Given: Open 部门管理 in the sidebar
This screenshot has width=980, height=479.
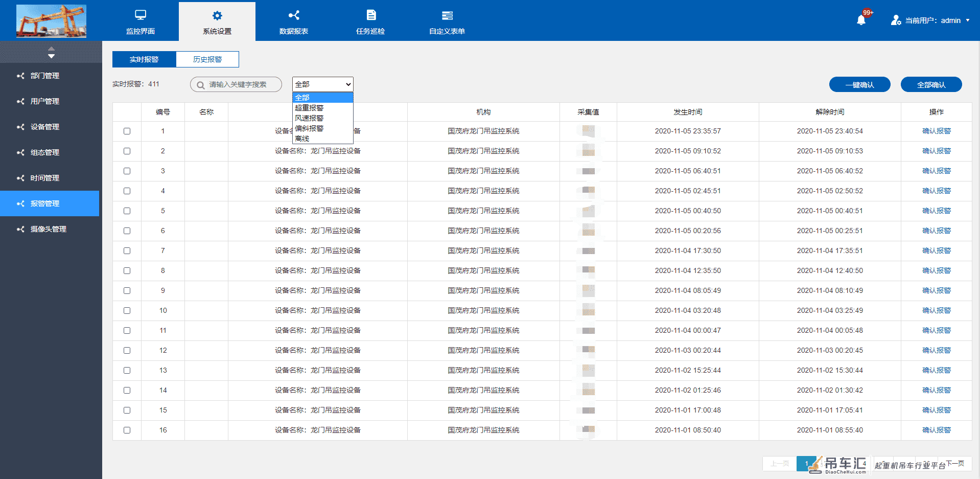Looking at the screenshot, I should click(50, 76).
